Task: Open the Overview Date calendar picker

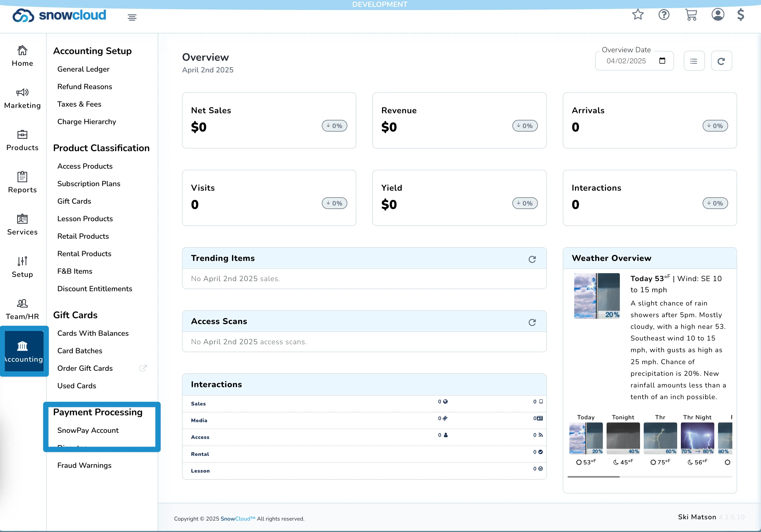Action: click(x=662, y=61)
